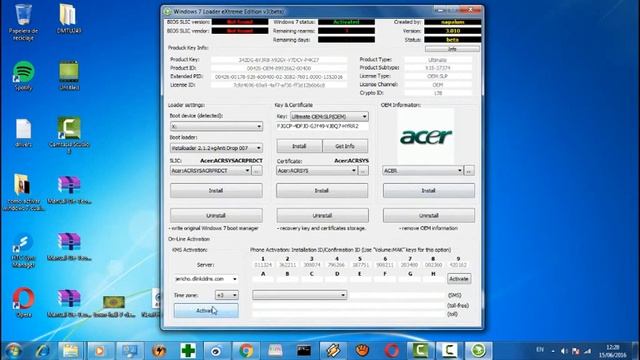Image resolution: width=640 pixels, height=360 pixels.
Task: Select the Untitled video file on desktop
Action: [69, 76]
